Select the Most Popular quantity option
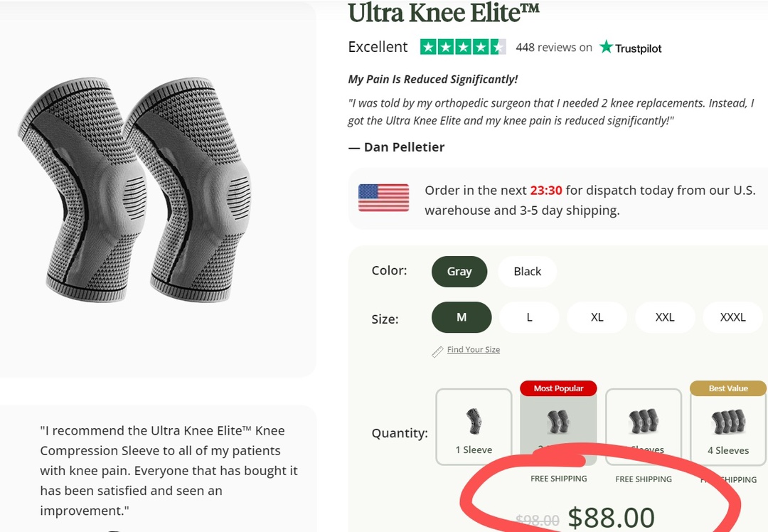768x532 pixels. pos(558,423)
